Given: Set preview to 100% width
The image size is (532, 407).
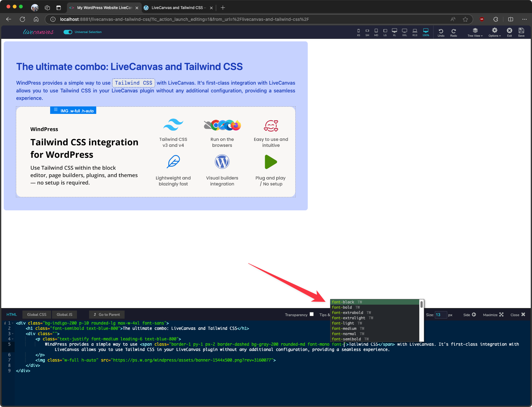Looking at the screenshot, I should click(x=425, y=32).
